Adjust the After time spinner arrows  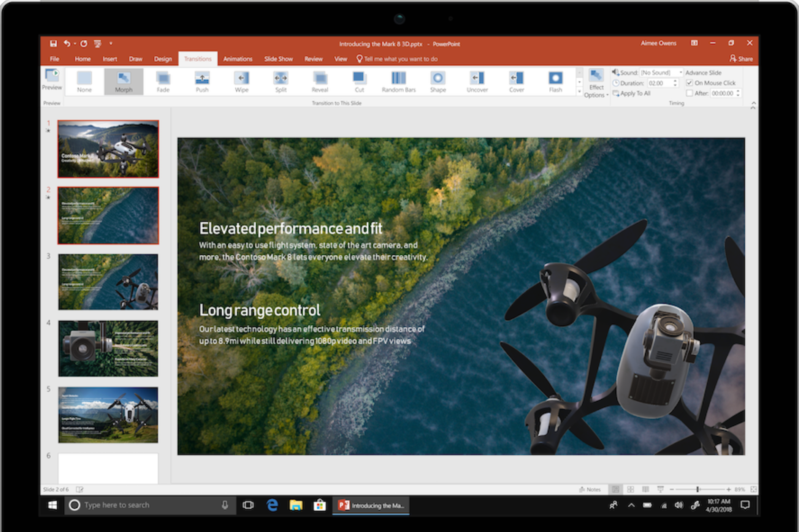738,93
